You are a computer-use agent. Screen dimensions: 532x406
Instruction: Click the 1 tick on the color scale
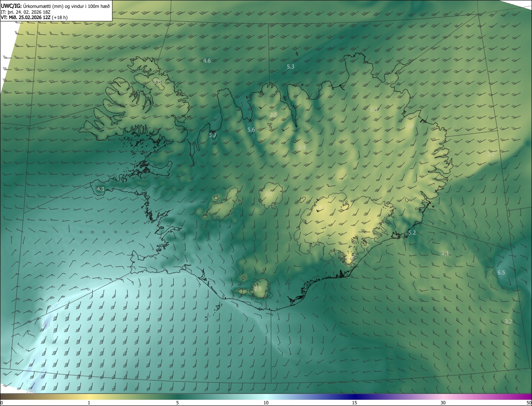coord(89,403)
